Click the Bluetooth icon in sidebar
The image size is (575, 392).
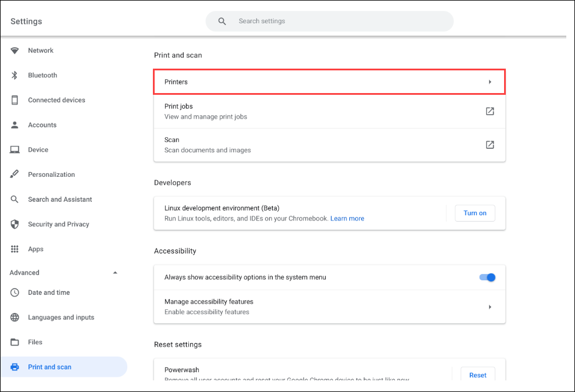coord(15,76)
